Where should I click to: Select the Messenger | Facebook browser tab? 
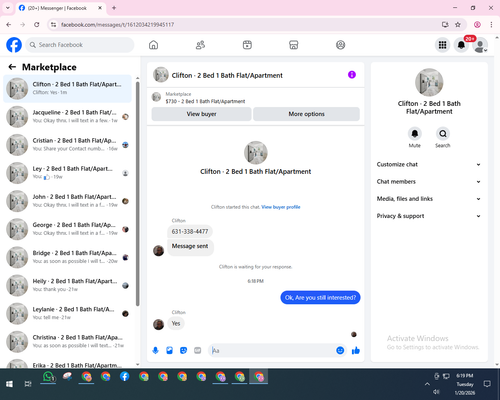coord(60,8)
